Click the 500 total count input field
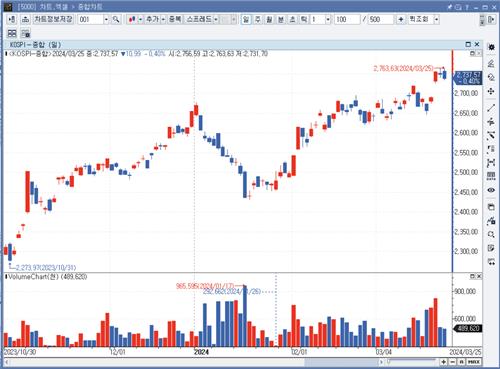 click(381, 19)
